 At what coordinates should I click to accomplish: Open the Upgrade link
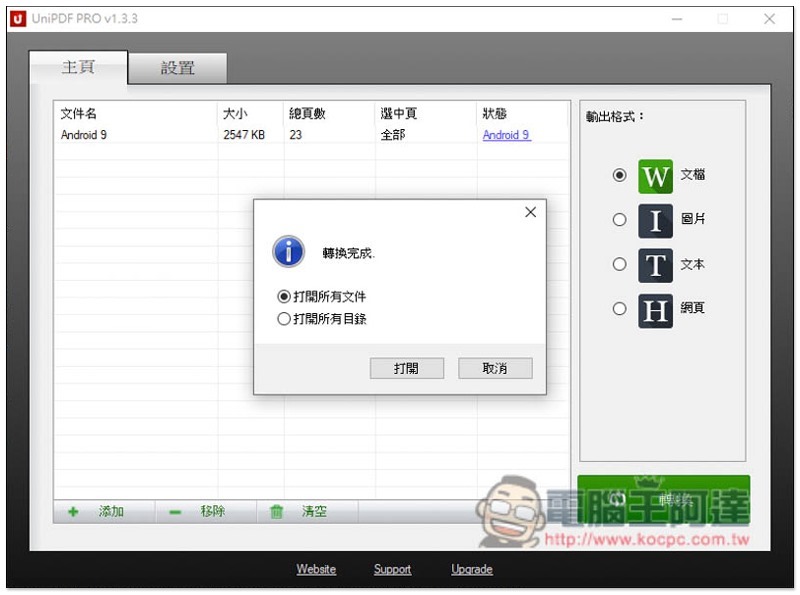(x=472, y=569)
